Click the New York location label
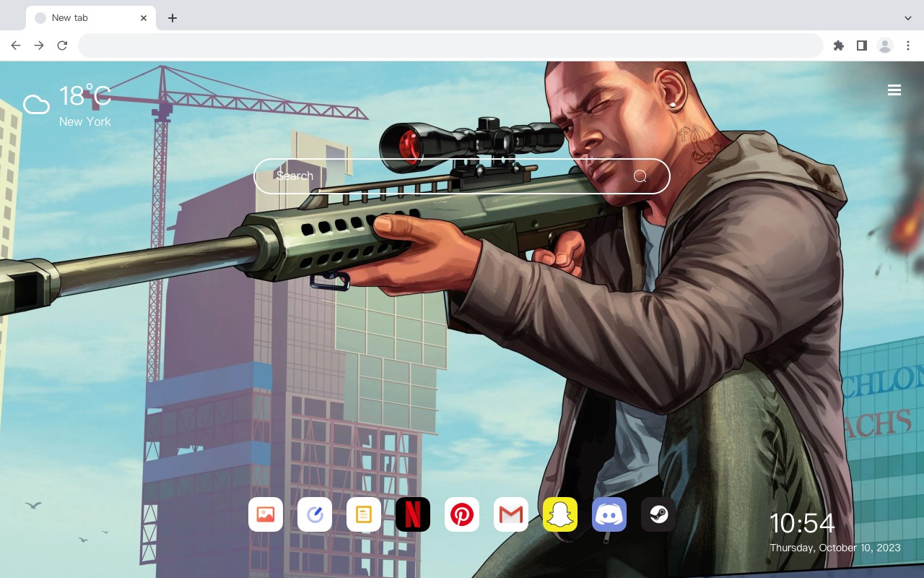The image size is (924, 578). tap(85, 121)
